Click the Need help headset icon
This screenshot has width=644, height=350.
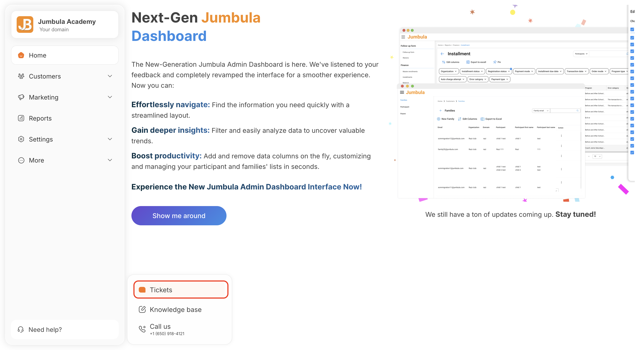pyautogui.click(x=21, y=329)
